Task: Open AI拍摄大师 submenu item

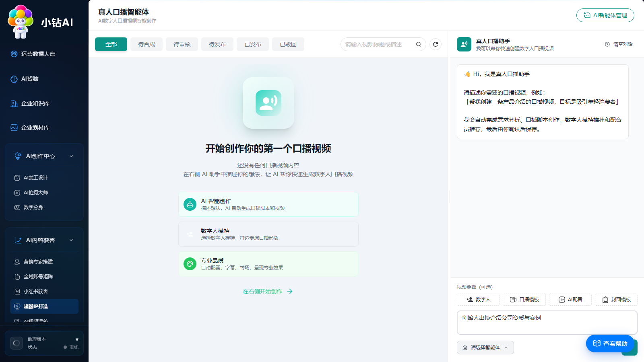Action: click(44, 193)
